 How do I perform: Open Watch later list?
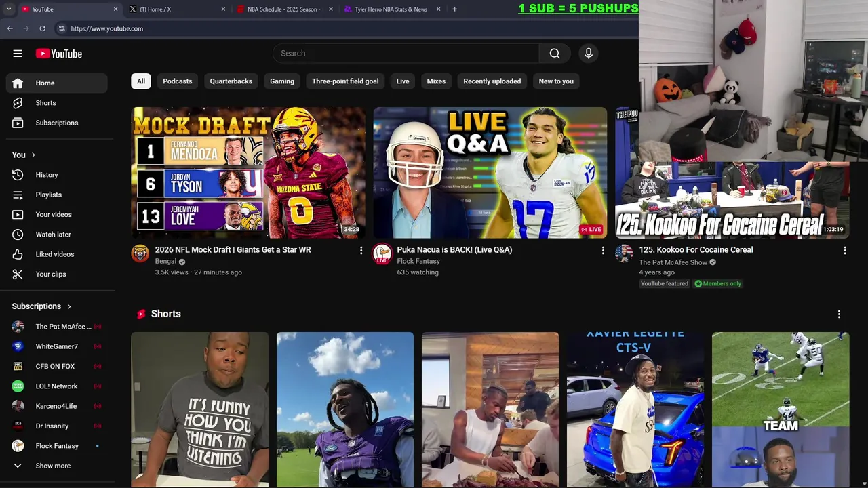tap(57, 235)
